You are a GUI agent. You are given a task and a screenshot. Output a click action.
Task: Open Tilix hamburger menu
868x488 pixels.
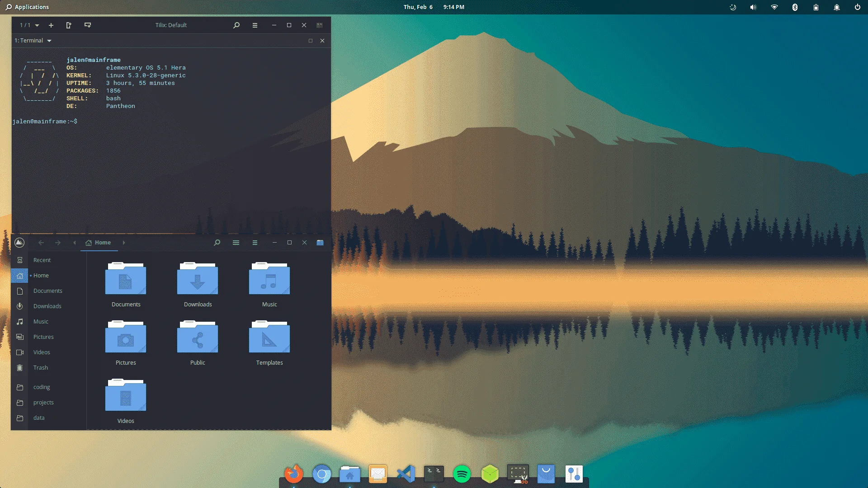pyautogui.click(x=255, y=25)
